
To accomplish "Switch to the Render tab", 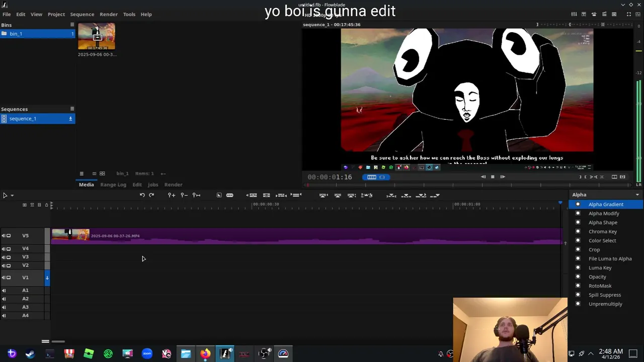I will tap(174, 185).
